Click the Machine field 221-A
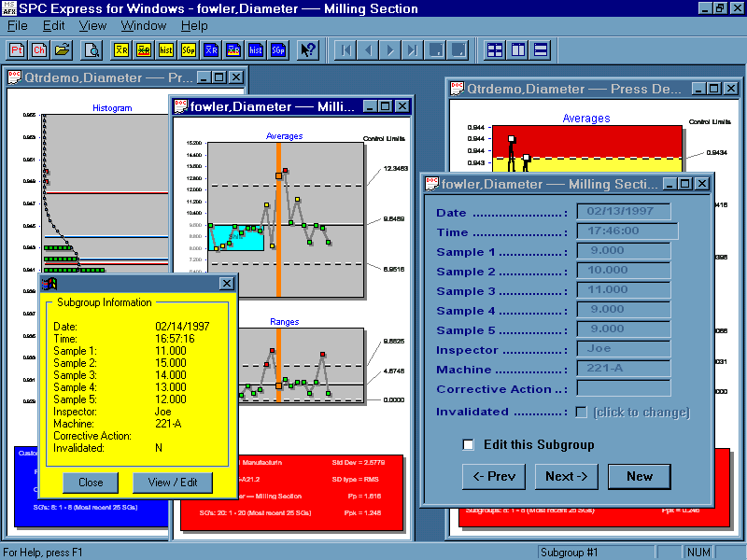The image size is (747, 560). pos(624,368)
